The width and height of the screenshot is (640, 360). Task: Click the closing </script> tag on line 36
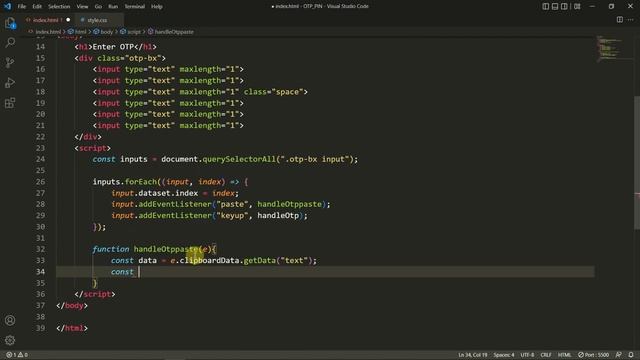pos(95,294)
